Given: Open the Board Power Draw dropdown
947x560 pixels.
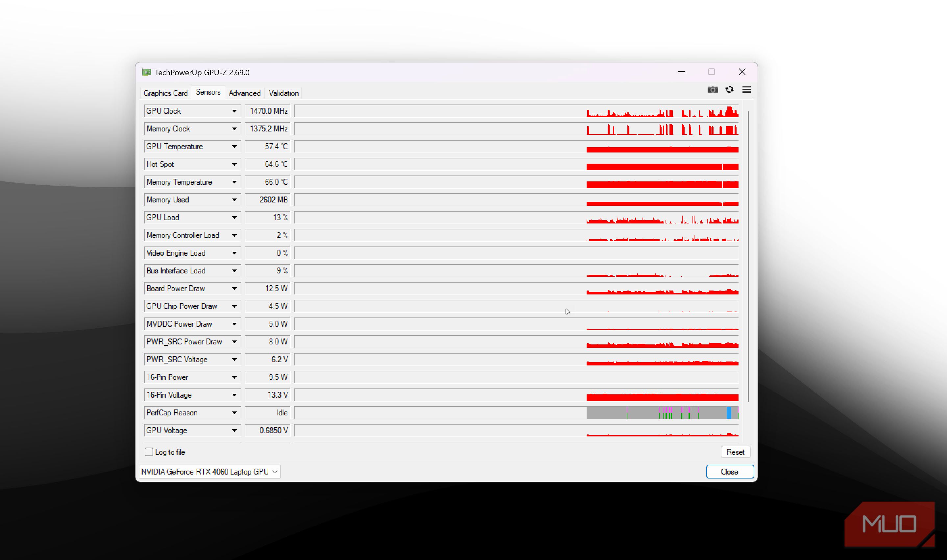Looking at the screenshot, I should pos(234,288).
